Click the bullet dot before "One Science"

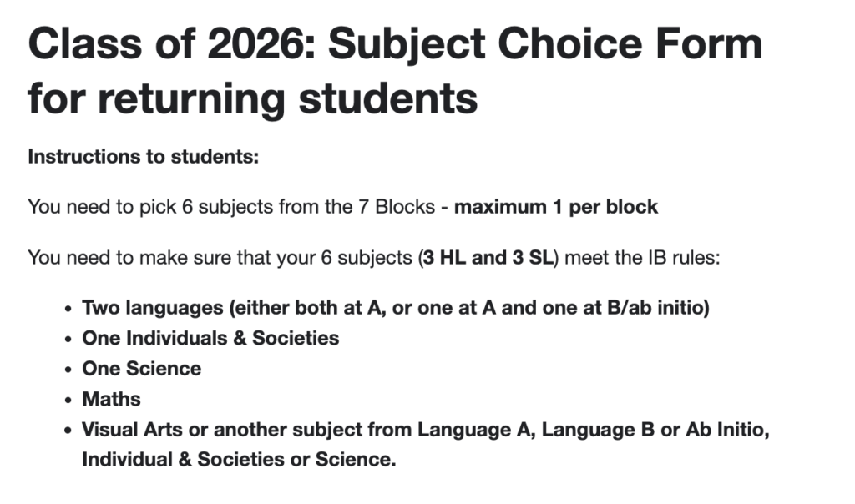click(x=69, y=369)
